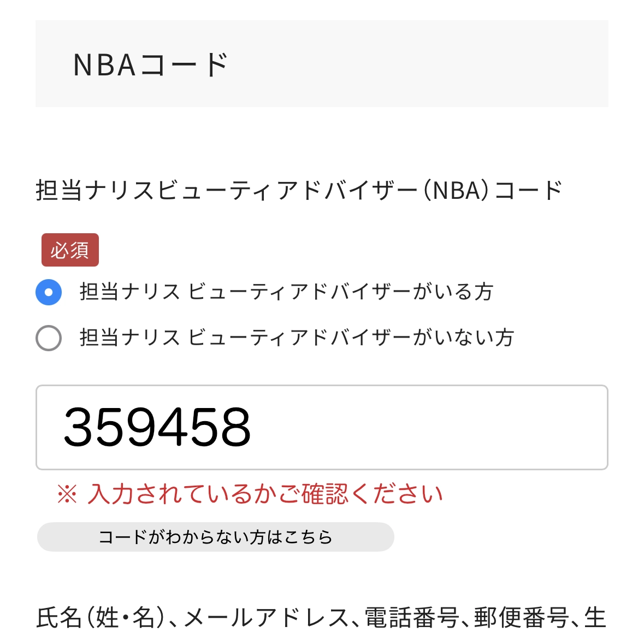Click the 担当ナリスビューティアドバイザー(NBA)コード field label

point(299,191)
